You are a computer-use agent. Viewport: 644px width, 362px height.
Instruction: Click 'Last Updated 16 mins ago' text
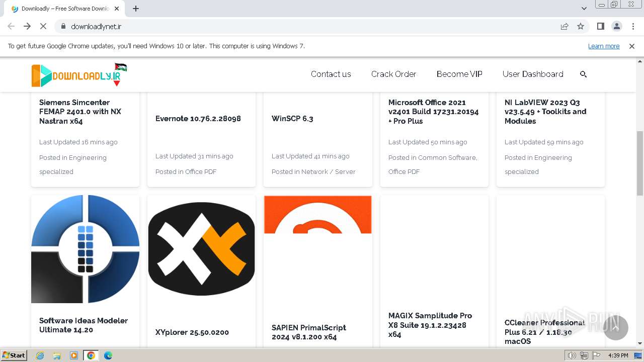78,142
